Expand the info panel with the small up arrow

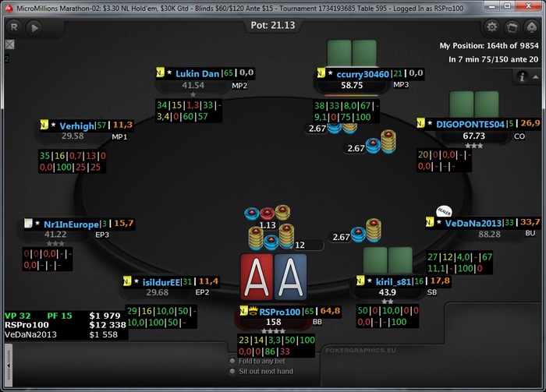pos(536,77)
